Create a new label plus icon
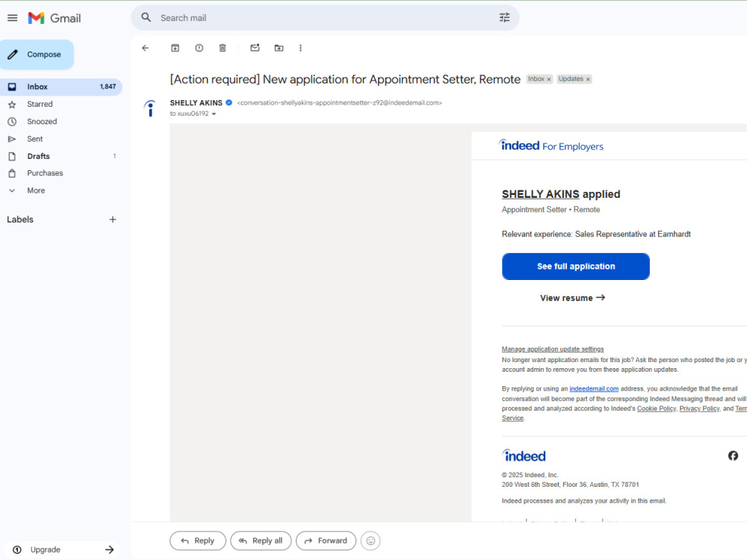 coord(113,220)
